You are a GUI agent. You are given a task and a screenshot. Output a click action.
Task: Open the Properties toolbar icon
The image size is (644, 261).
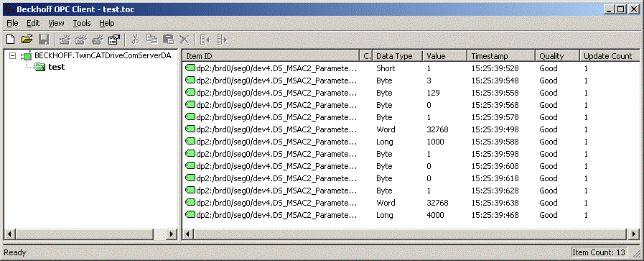[x=113, y=40]
